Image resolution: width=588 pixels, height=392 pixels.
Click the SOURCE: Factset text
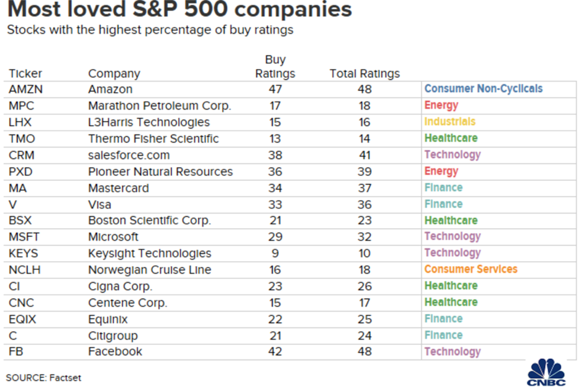point(43,378)
